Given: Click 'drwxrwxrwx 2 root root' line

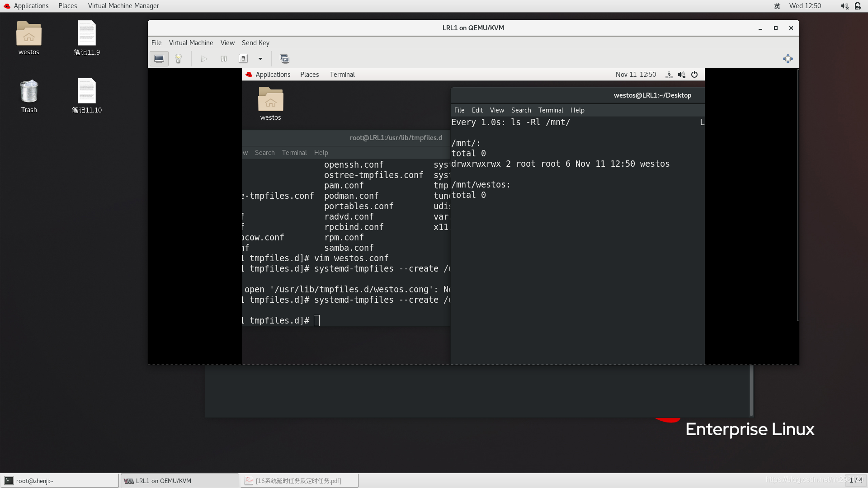Looking at the screenshot, I should [x=560, y=164].
